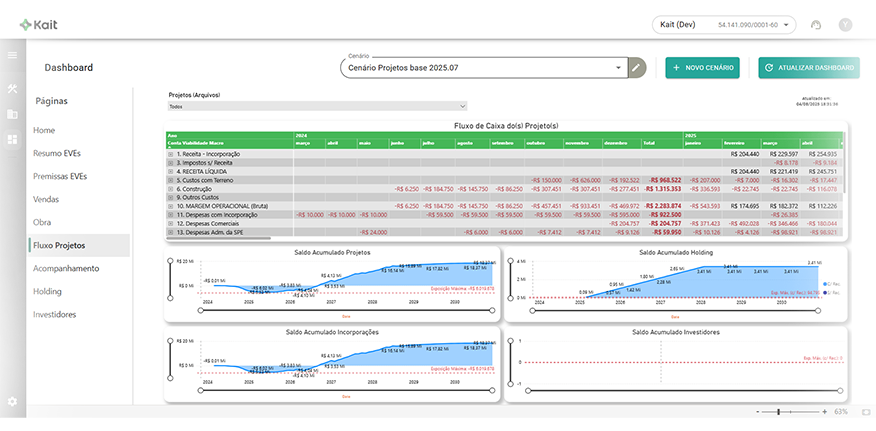Click the ATUALIZAR DASHBOARD button
This screenshot has height=431, width=876.
coord(809,68)
